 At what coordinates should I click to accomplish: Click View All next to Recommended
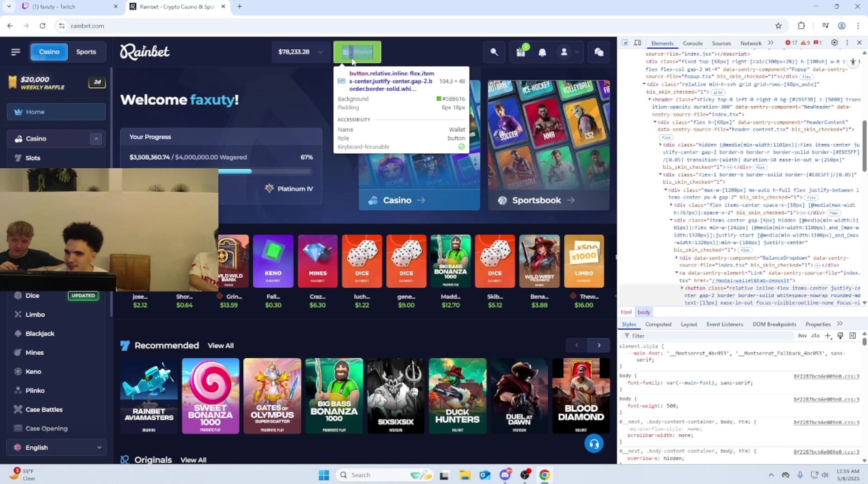[x=221, y=346]
